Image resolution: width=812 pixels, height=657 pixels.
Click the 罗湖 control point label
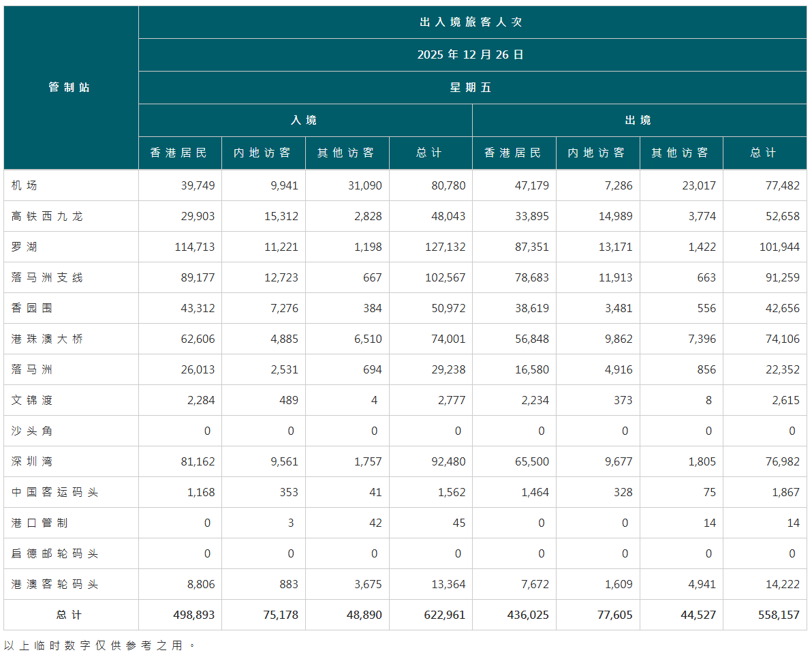(x=25, y=247)
